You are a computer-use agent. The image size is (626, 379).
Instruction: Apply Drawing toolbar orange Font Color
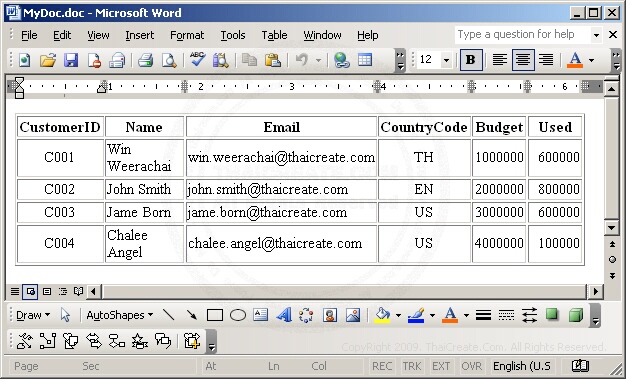click(450, 315)
